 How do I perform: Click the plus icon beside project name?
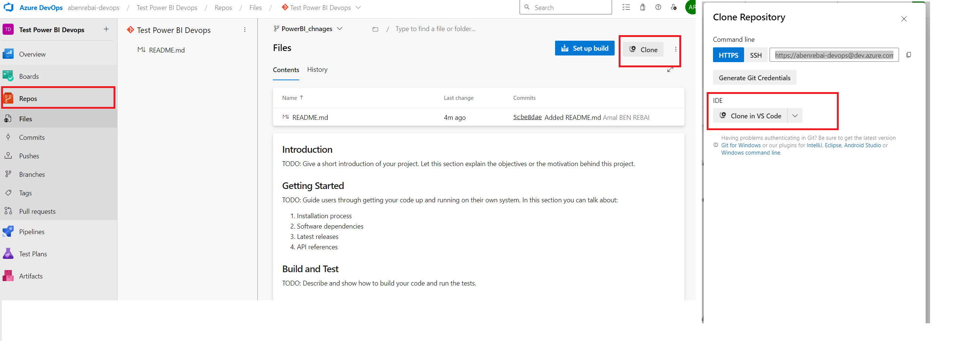(106, 29)
